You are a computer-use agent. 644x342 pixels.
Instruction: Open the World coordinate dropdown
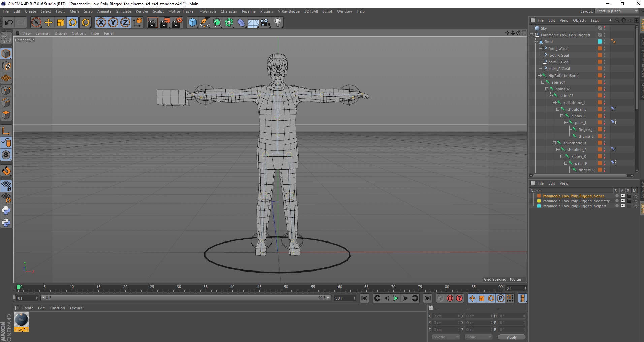446,337
